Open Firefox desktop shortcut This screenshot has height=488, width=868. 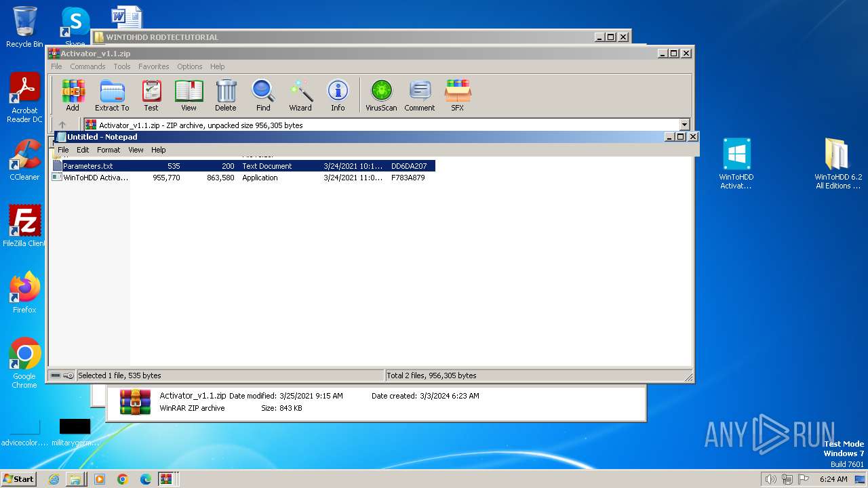coord(24,293)
